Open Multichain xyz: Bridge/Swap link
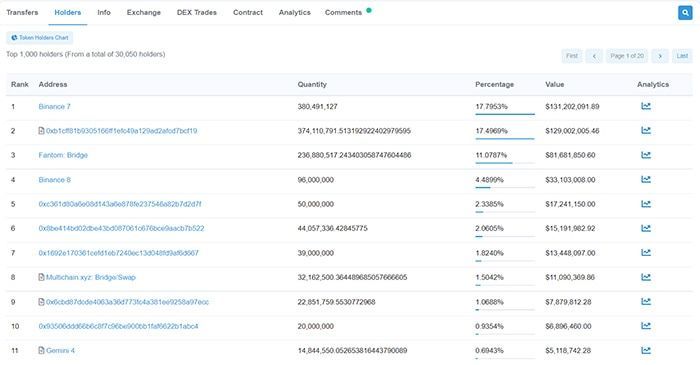 pyautogui.click(x=91, y=277)
